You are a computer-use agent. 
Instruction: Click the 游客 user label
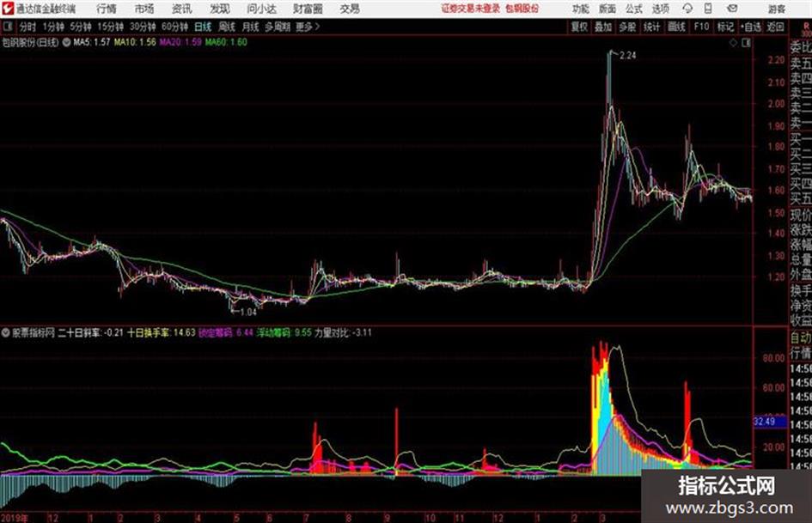tap(777, 9)
